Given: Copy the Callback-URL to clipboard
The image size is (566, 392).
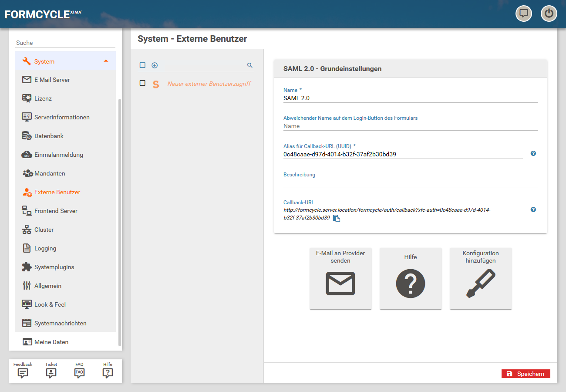Looking at the screenshot, I should point(336,218).
